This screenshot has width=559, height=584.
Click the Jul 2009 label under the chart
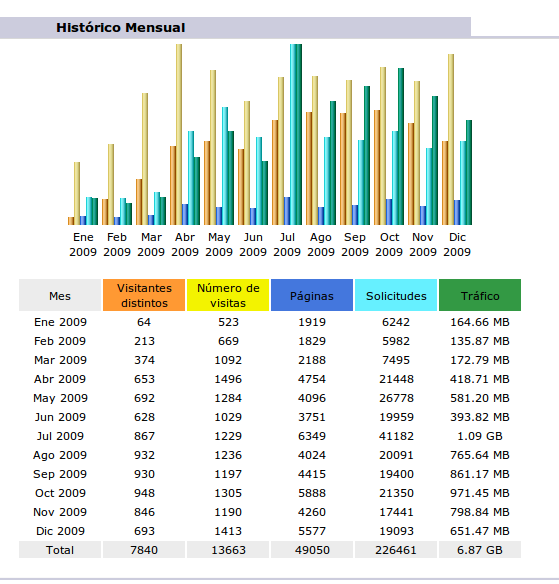pos(287,244)
